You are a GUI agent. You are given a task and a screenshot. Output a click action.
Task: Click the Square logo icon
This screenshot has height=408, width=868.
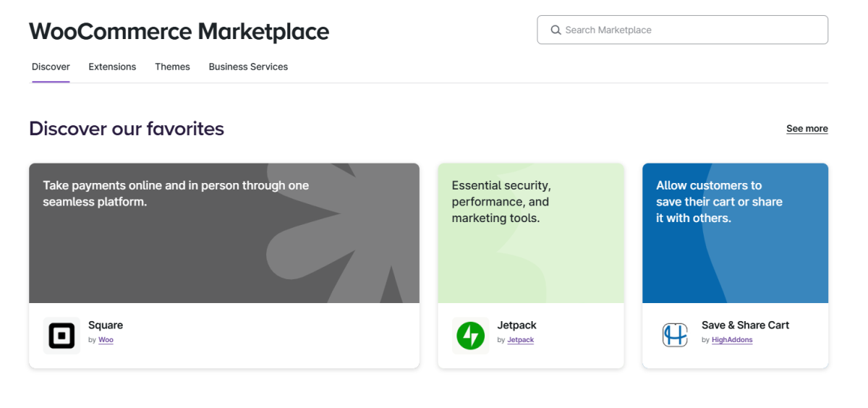click(x=61, y=336)
